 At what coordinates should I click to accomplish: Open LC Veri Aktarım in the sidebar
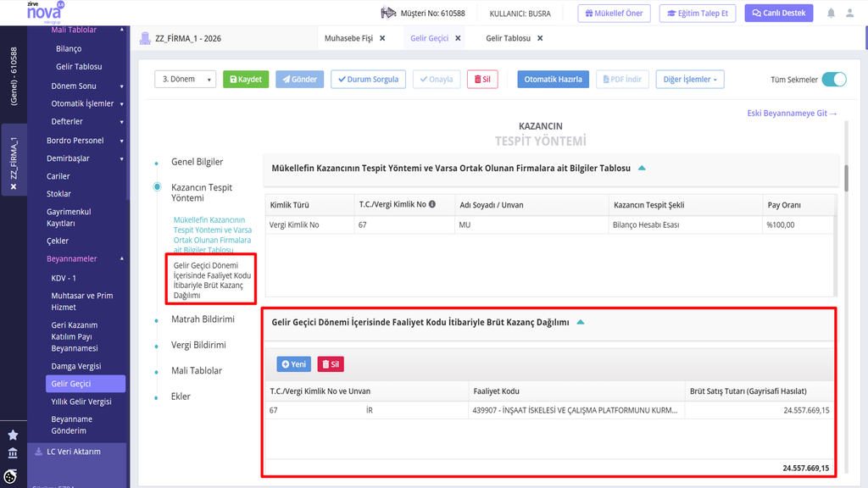(x=74, y=452)
